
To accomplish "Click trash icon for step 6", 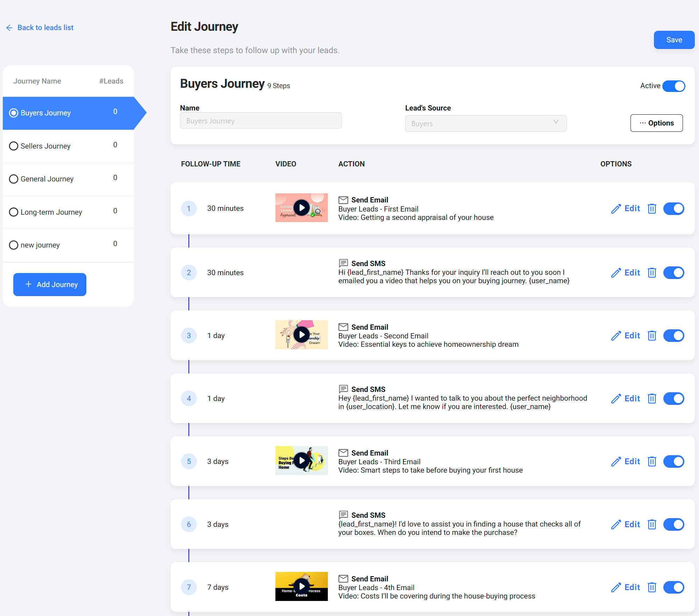I will tap(652, 524).
